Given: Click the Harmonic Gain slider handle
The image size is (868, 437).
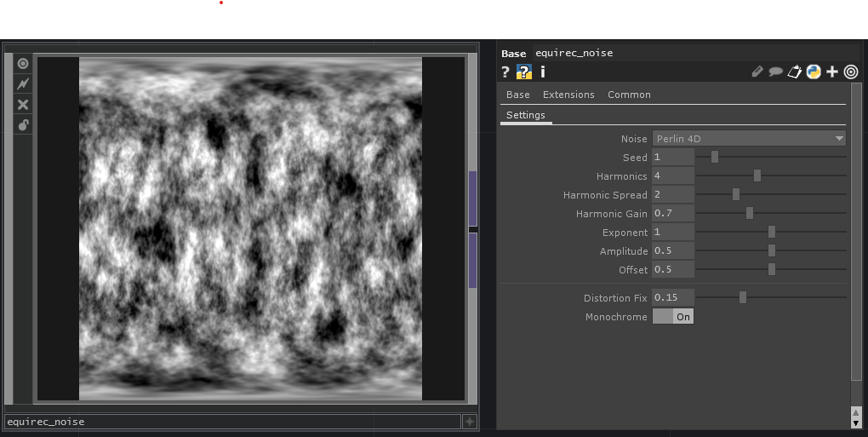Looking at the screenshot, I should pos(750,213).
